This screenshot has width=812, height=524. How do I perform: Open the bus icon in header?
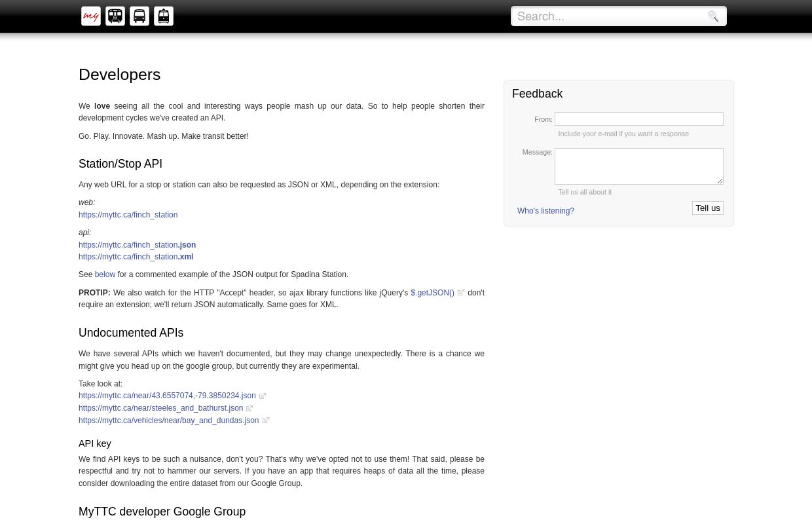coord(139,16)
